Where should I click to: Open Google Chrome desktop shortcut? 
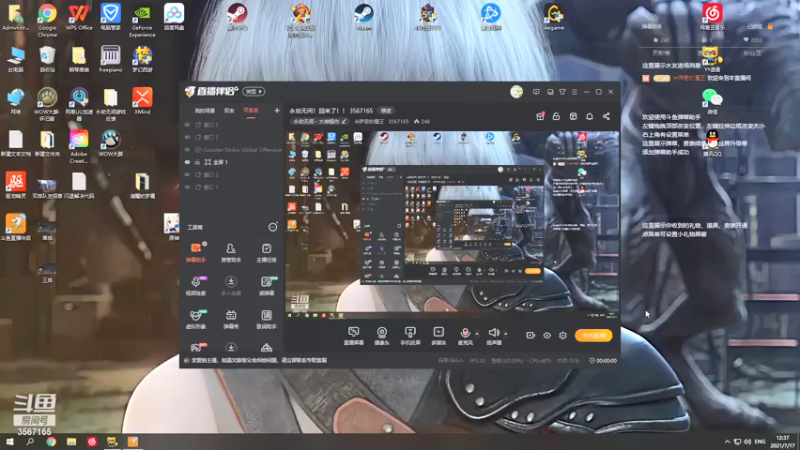(x=47, y=20)
